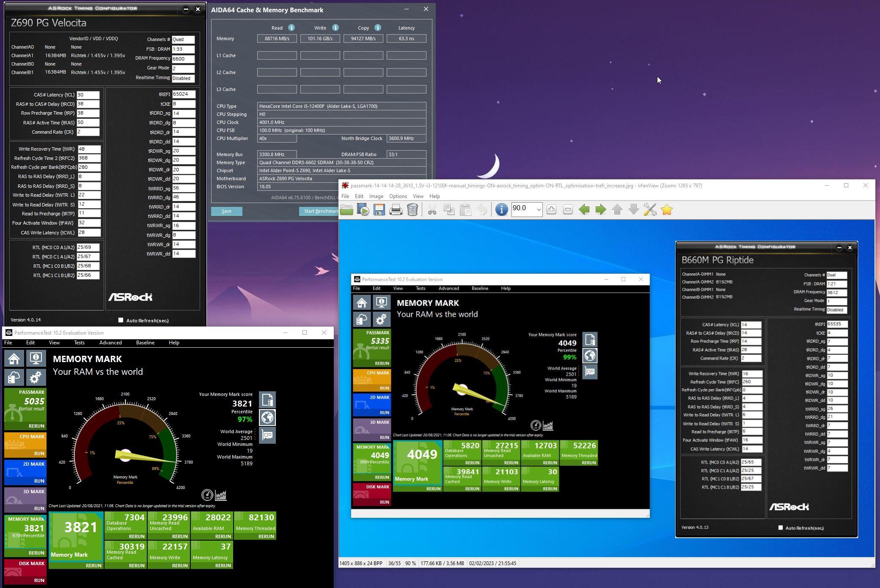Viewport: 880px width, 588px height.
Task: Open the Baseline menu in the bottom-left PerformanceTest window
Action: (x=145, y=343)
